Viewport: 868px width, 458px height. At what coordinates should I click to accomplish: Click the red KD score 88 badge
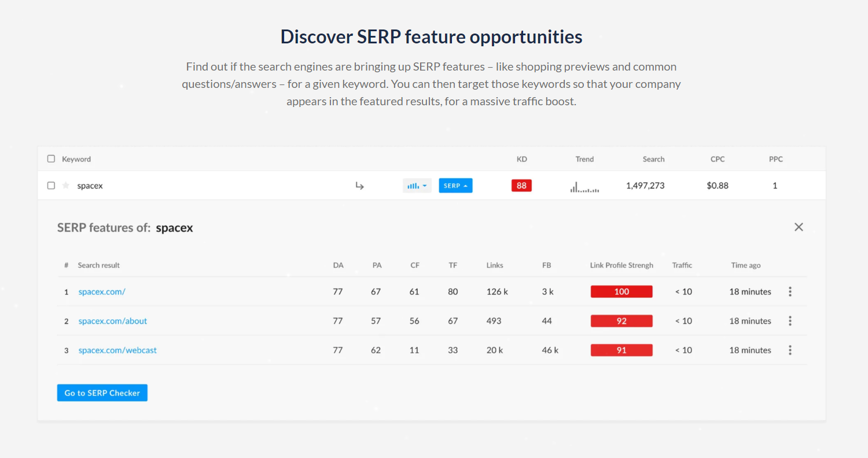[x=521, y=186]
